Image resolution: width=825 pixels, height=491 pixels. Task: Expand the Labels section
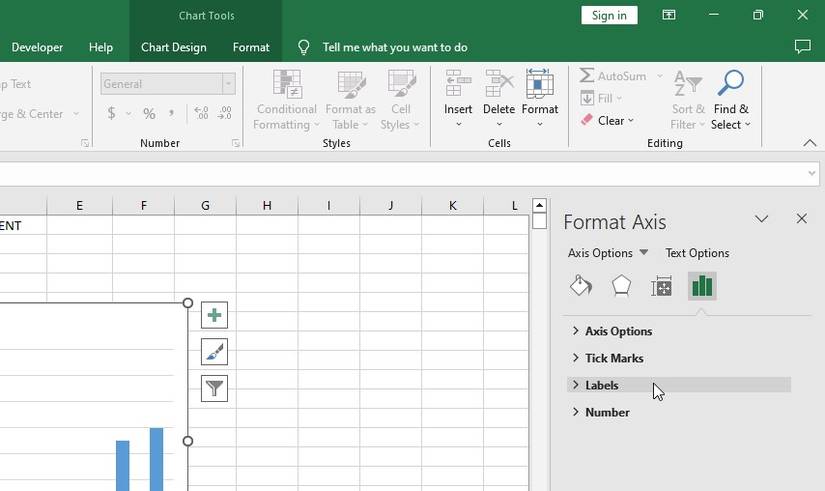[601, 385]
